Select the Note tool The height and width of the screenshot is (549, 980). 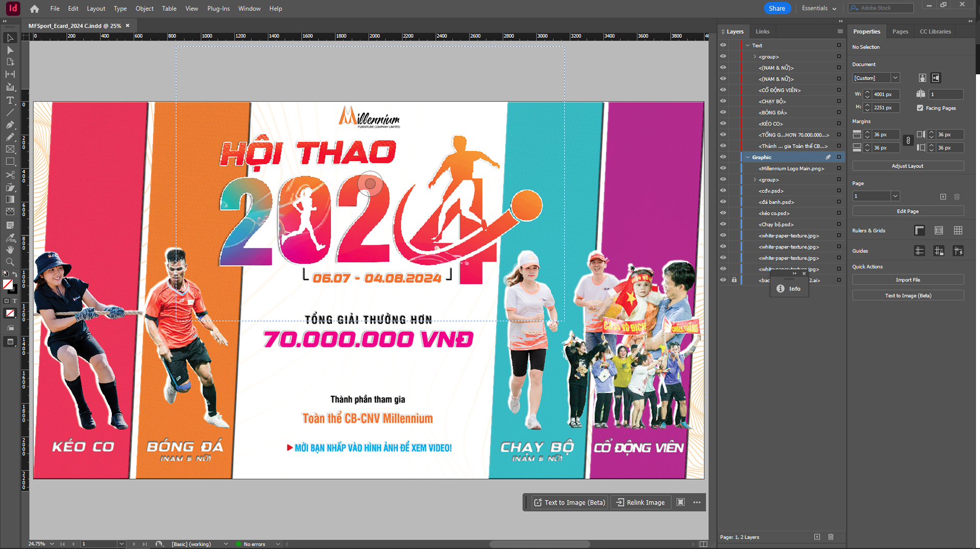[10, 225]
